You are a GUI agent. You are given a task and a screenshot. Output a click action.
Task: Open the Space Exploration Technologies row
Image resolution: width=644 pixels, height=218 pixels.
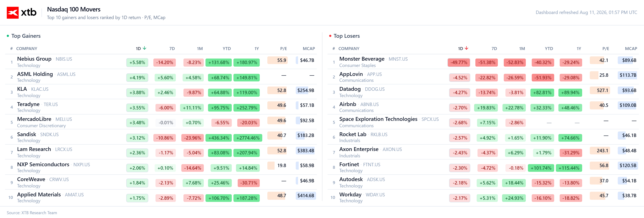point(483,122)
